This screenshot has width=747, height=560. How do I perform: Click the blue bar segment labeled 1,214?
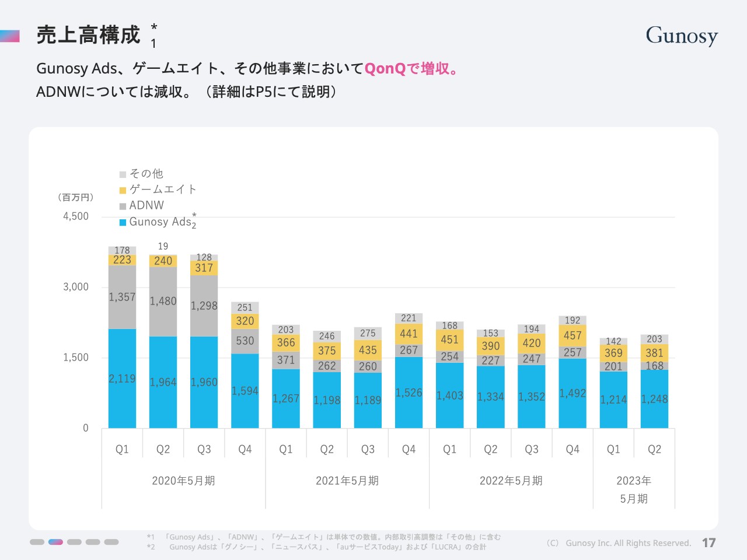(x=613, y=400)
